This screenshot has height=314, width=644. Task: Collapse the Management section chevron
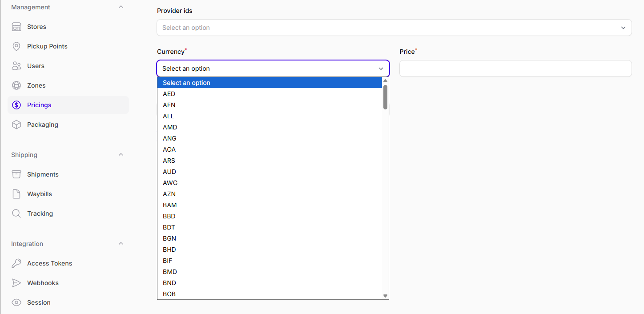click(121, 7)
